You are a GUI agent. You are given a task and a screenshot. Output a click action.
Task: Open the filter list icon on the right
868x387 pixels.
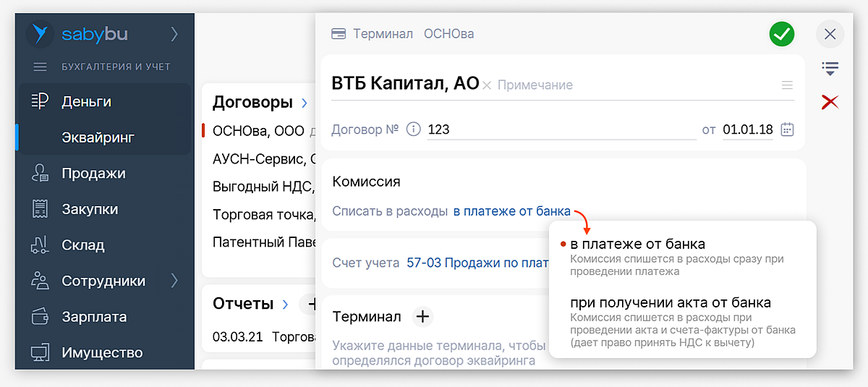click(x=830, y=69)
